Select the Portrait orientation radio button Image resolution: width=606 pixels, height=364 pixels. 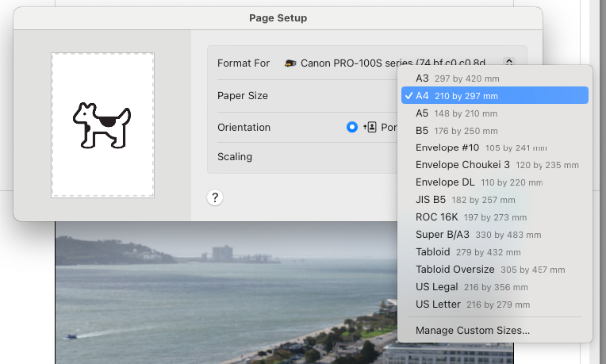pyautogui.click(x=352, y=127)
